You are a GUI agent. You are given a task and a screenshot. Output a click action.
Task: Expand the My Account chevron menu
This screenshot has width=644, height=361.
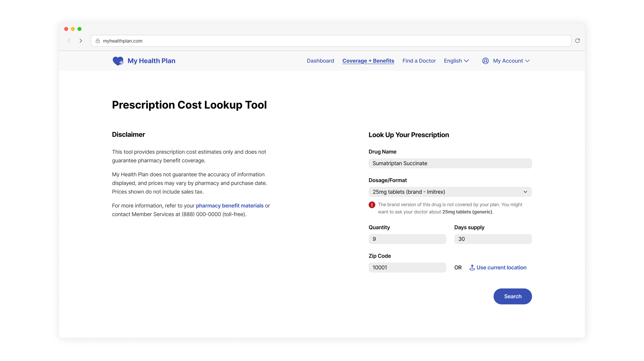coord(527,61)
